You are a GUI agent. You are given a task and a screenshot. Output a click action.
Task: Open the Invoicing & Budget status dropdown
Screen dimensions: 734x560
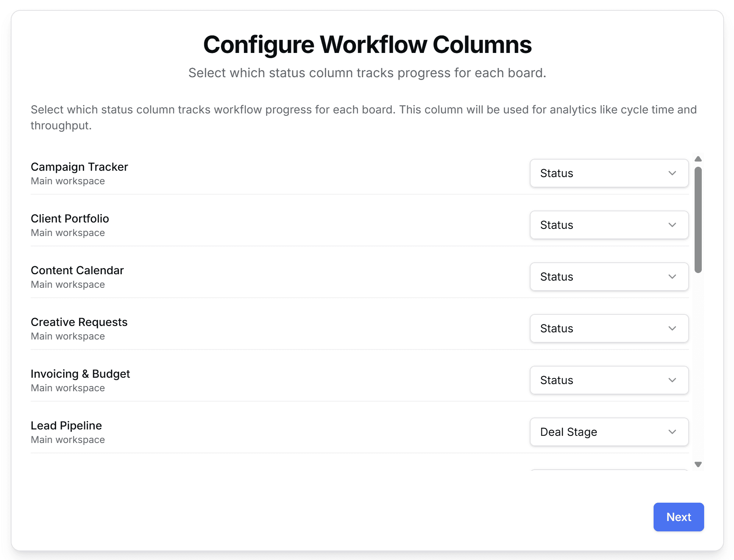pos(609,380)
